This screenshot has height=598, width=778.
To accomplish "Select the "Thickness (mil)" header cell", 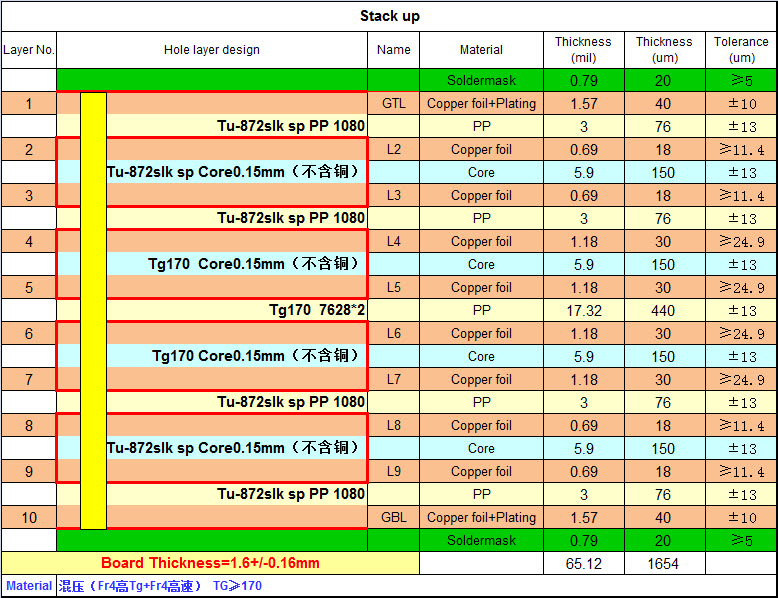I will pos(583,50).
